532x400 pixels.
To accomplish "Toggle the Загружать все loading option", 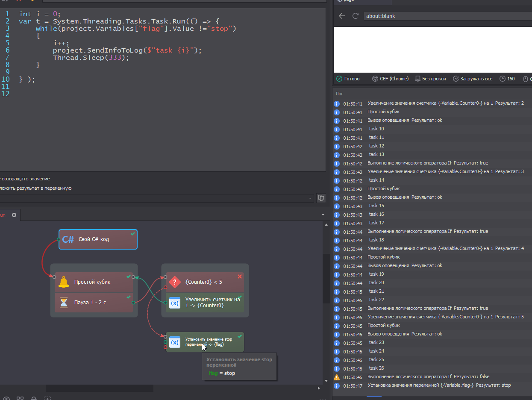I will (473, 79).
